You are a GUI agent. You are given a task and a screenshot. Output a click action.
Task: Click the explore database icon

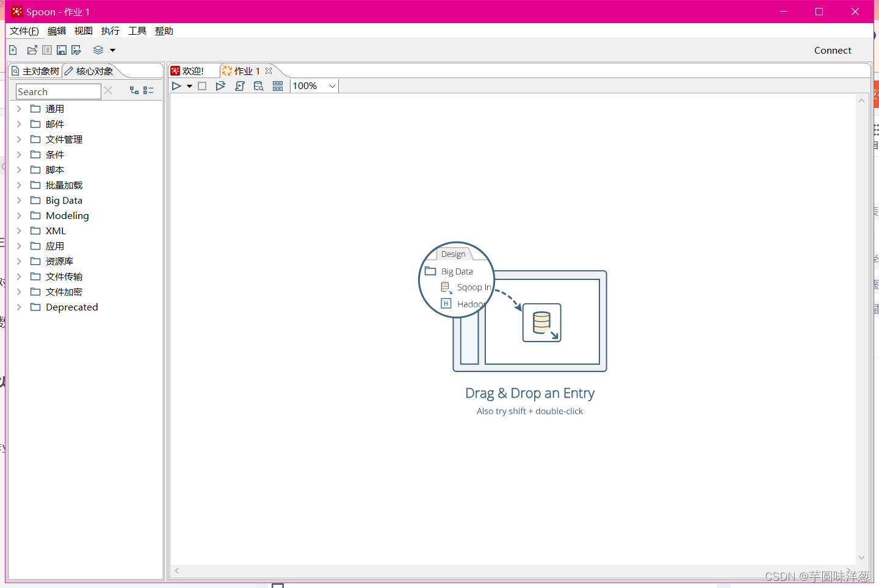click(x=259, y=86)
